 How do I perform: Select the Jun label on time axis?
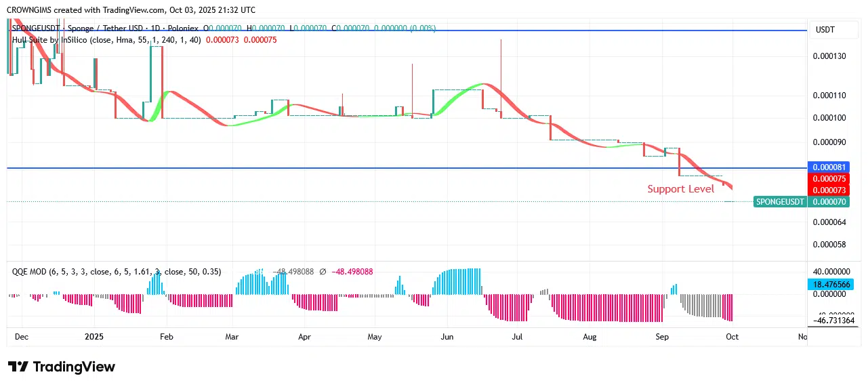tap(447, 336)
